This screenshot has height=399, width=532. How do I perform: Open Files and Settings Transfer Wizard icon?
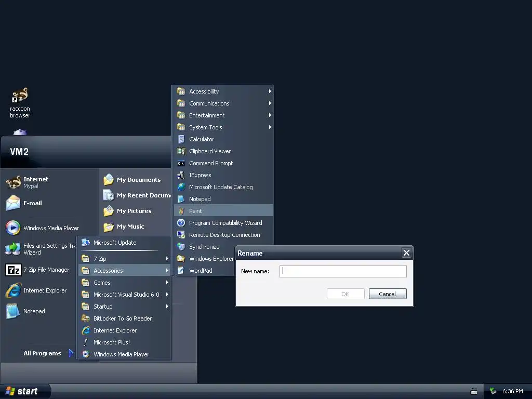[13, 249]
